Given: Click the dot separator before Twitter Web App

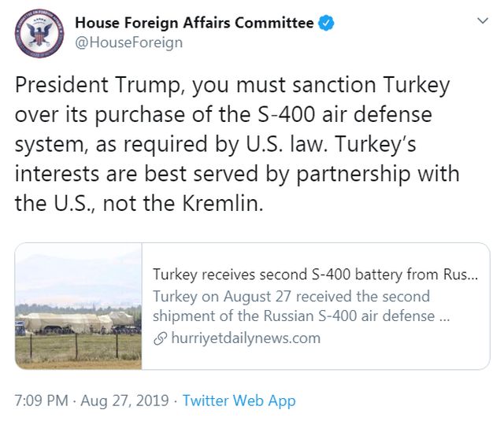Looking at the screenshot, I should point(175,401).
